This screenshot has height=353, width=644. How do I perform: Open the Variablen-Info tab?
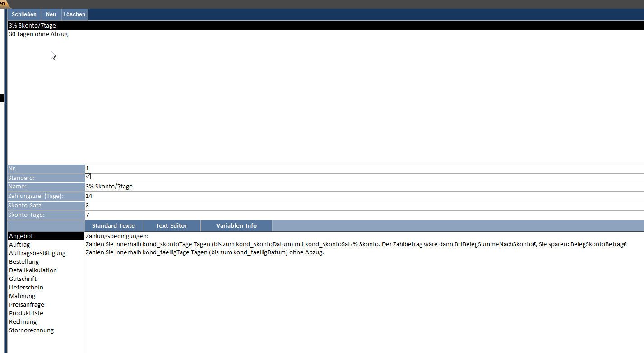tap(236, 226)
